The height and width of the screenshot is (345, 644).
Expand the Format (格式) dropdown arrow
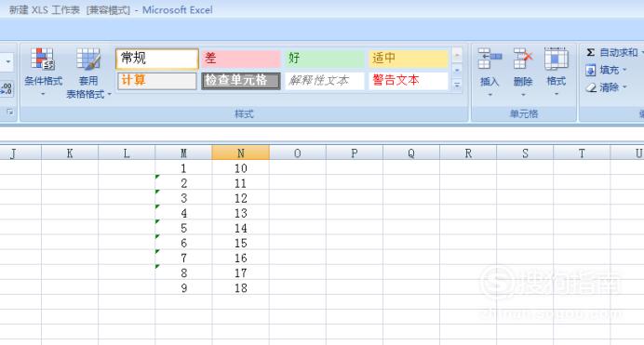(557, 95)
